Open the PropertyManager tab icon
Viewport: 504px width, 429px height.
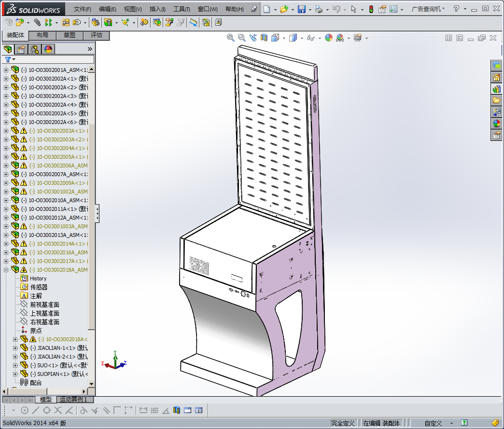click(x=21, y=49)
